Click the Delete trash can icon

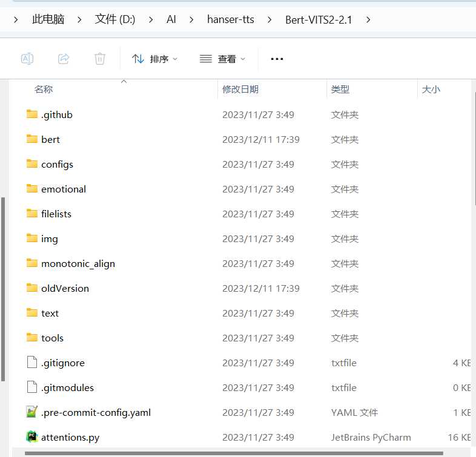(x=99, y=59)
